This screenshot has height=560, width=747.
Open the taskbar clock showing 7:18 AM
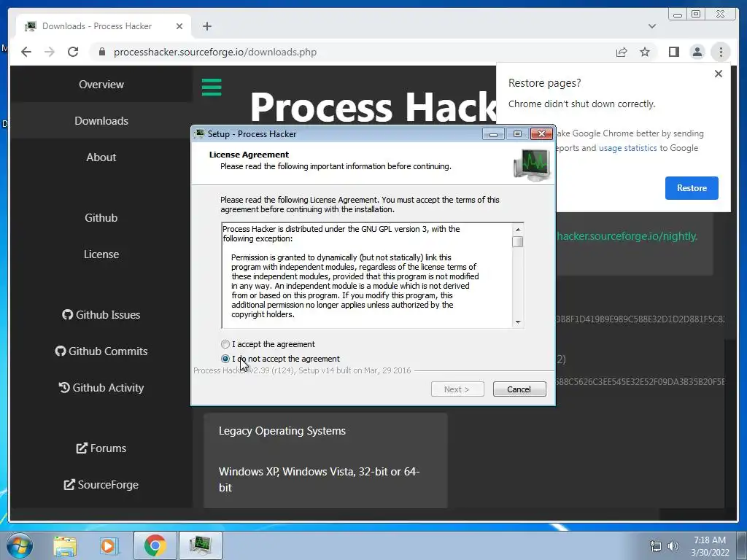(710, 546)
